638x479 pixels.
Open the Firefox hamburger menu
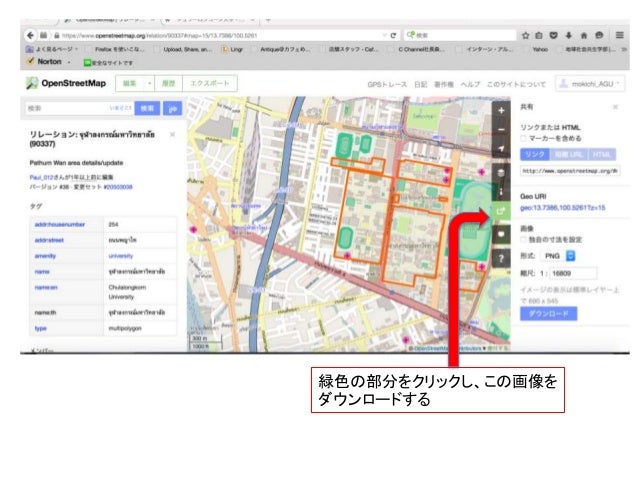click(x=619, y=35)
